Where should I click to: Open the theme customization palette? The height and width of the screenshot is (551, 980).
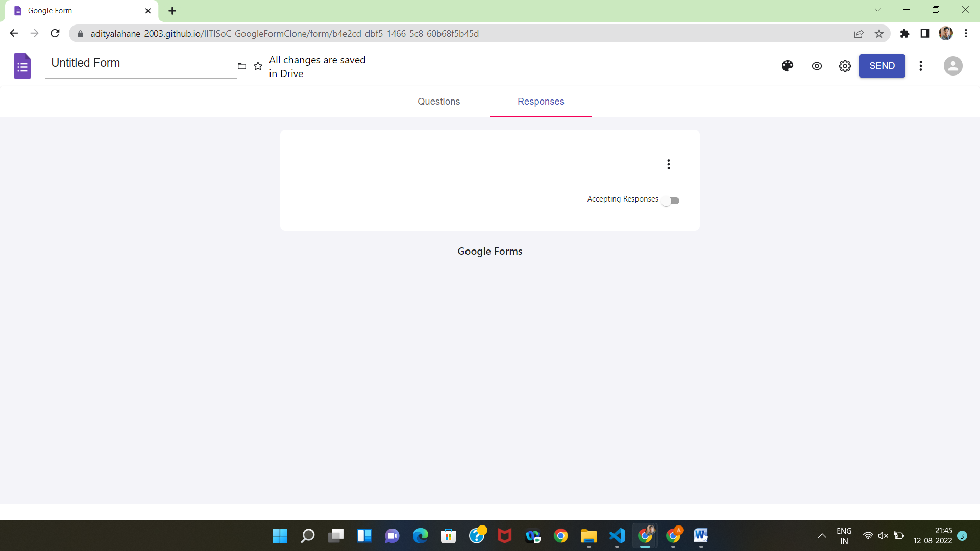[x=787, y=66]
